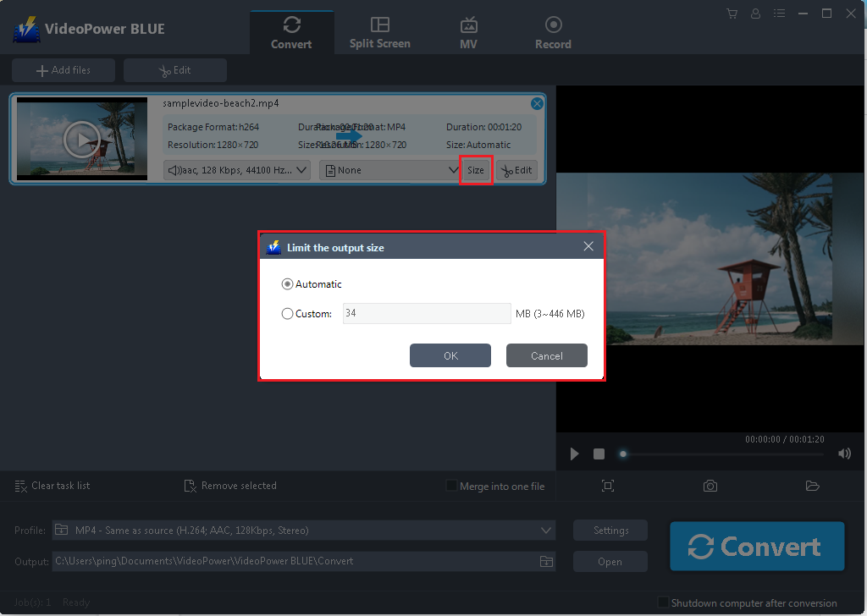Click the fullscreen preview icon
This screenshot has height=616, width=867.
coord(607,486)
